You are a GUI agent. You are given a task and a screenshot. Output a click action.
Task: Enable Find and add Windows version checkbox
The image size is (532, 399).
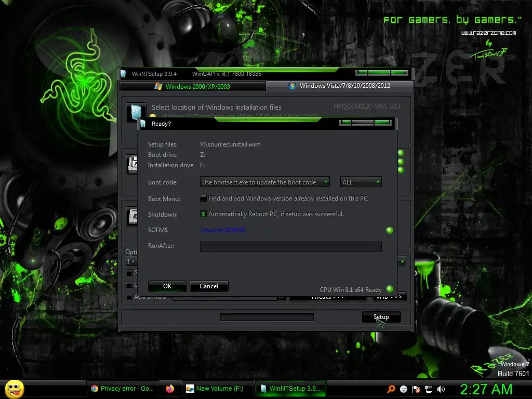pos(203,198)
